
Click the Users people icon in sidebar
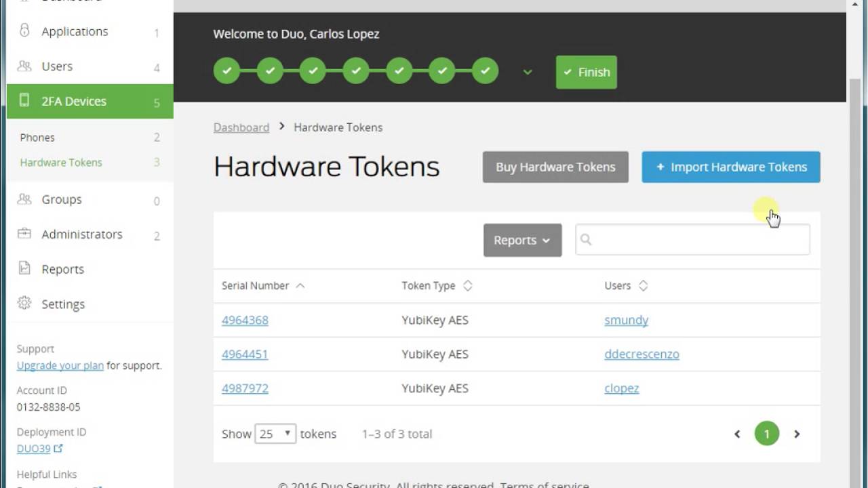pos(24,66)
